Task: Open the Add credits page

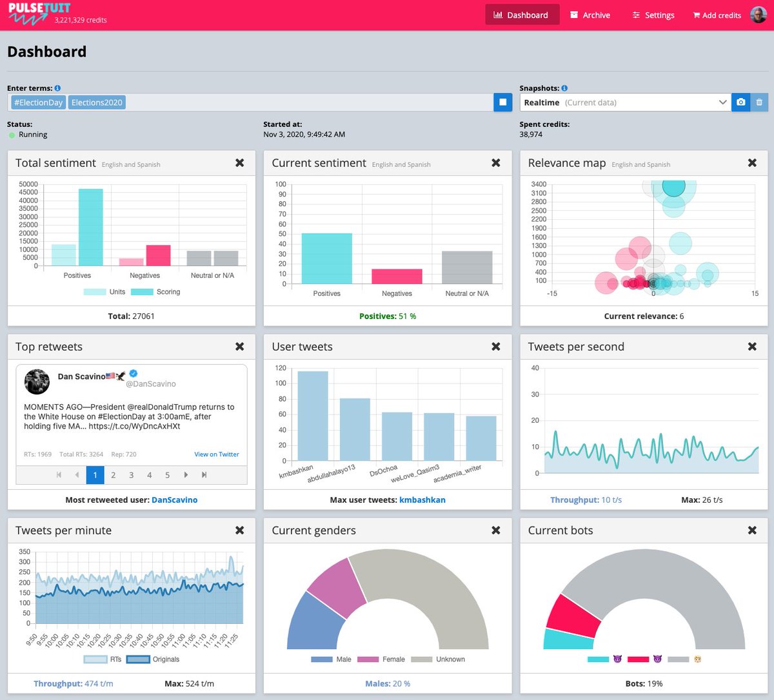Action: point(717,15)
